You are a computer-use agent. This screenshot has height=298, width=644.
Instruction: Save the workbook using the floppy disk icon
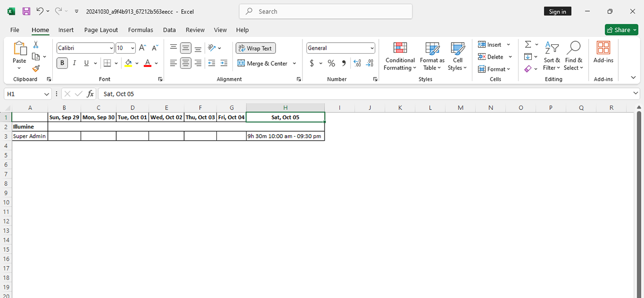pos(26,11)
